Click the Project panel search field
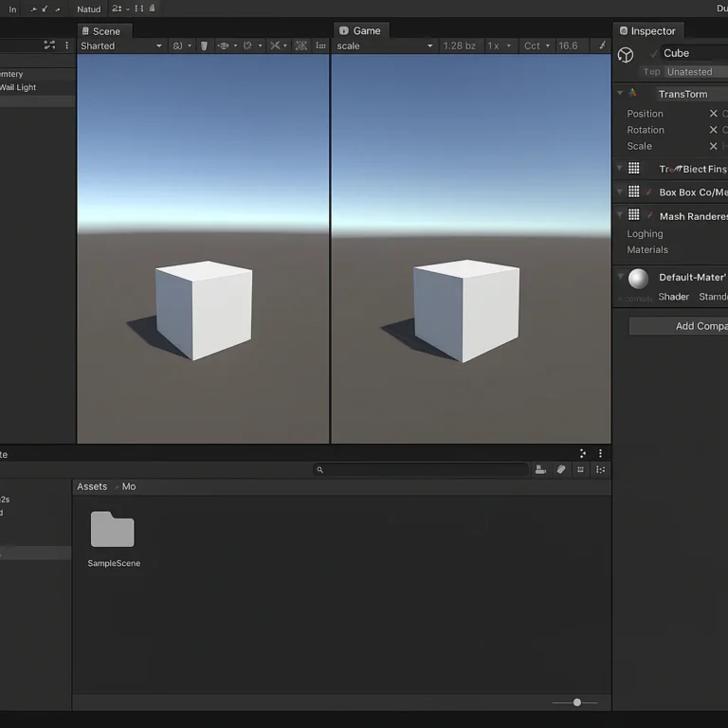This screenshot has height=728, width=728. click(421, 470)
